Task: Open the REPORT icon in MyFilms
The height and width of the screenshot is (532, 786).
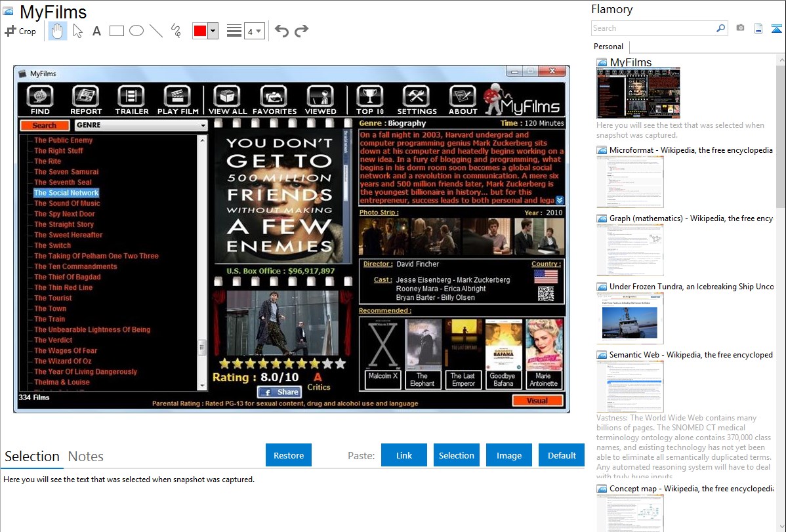Action: (86, 100)
